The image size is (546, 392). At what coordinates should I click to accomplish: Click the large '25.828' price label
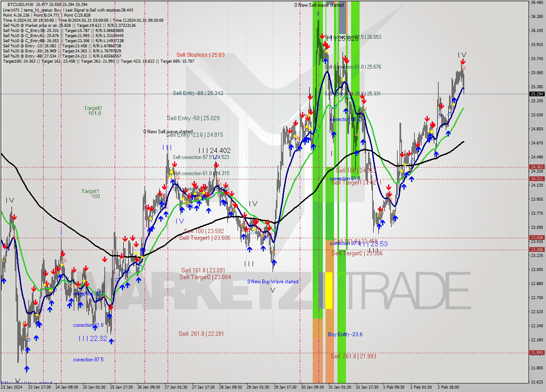(x=349, y=38)
